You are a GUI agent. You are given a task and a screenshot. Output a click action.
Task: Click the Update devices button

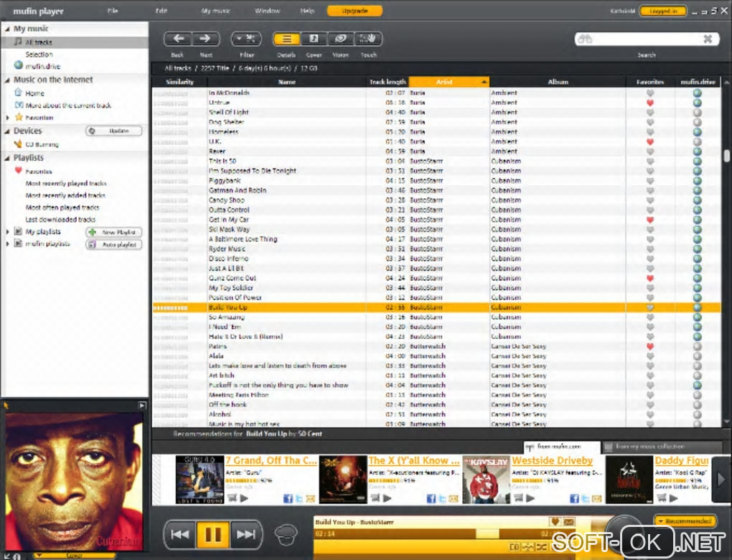click(114, 131)
